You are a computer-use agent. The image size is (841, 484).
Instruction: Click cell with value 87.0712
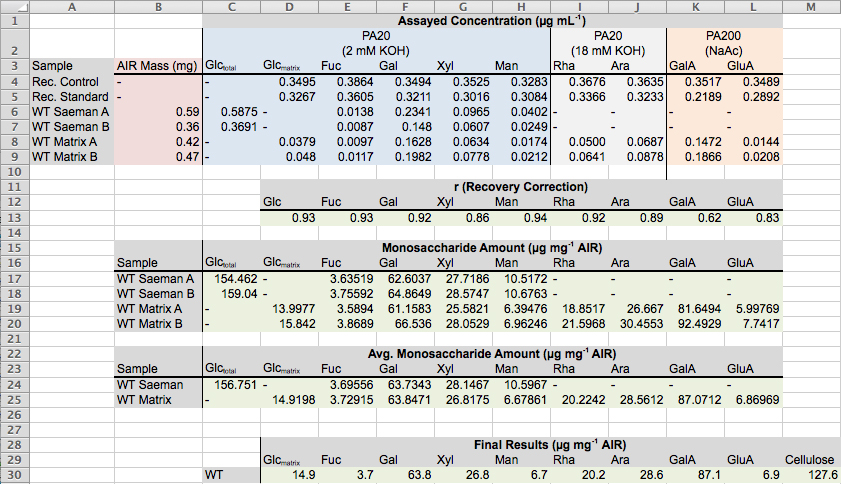coord(696,400)
